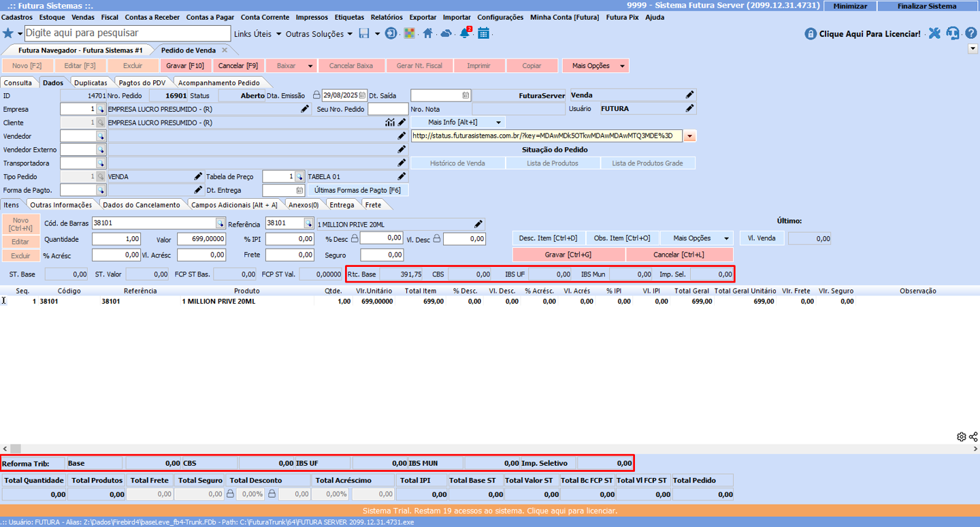980x527 pixels.
Task: Toggle the padlock next to % Desc field
Action: tap(355, 239)
